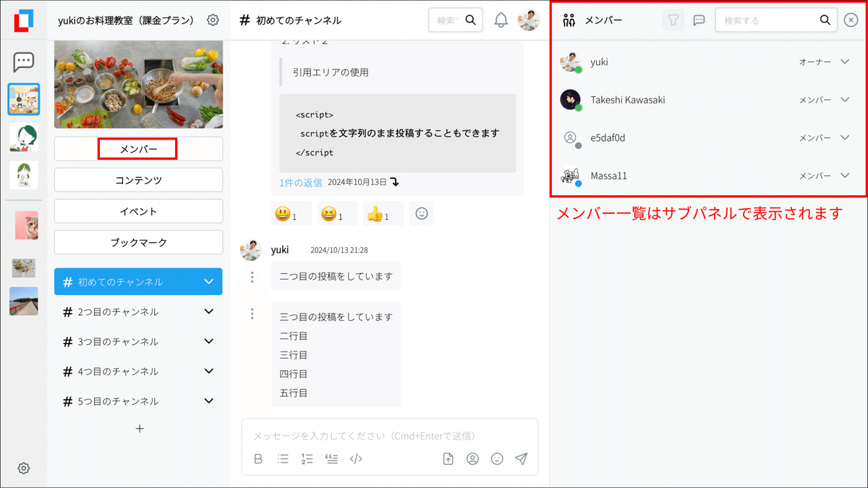This screenshot has width=868, height=488.
Task: Focus the message input box
Action: (390, 436)
